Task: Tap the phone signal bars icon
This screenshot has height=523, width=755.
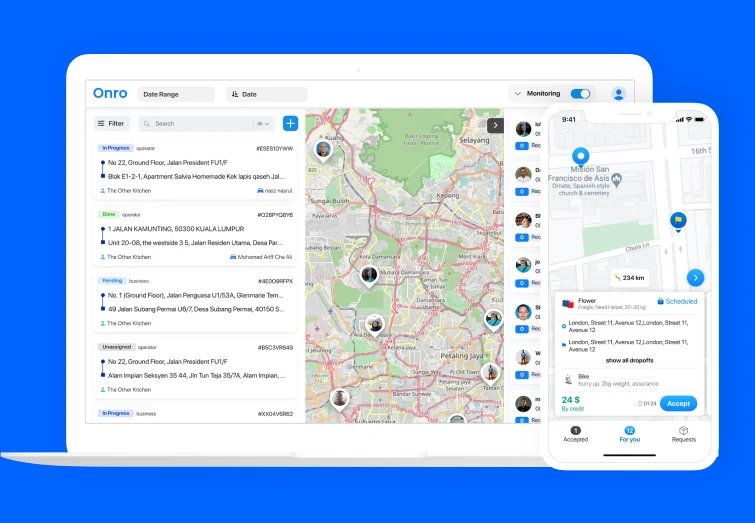Action: 680,119
